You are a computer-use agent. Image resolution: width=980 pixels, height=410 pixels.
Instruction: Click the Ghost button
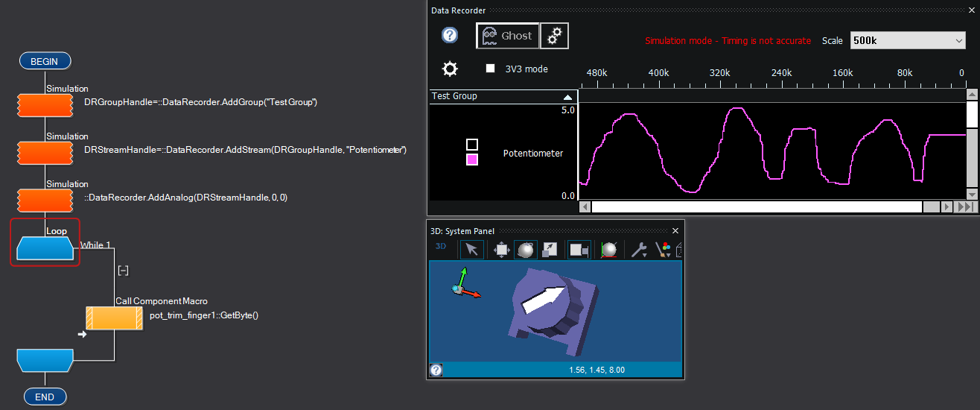(x=507, y=35)
